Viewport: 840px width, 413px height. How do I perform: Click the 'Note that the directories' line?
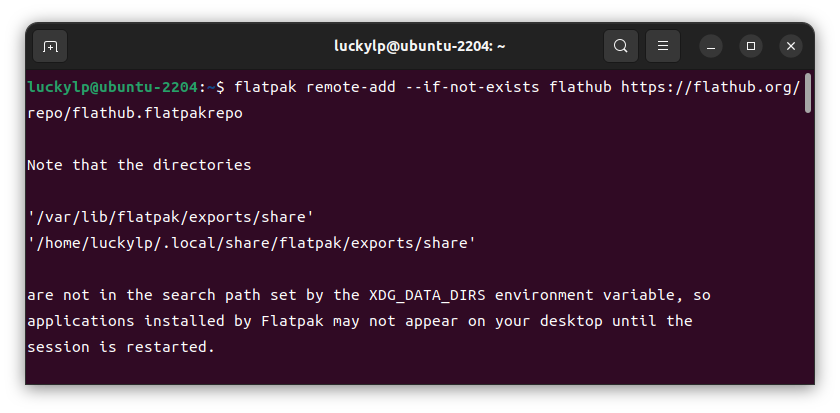coord(139,165)
